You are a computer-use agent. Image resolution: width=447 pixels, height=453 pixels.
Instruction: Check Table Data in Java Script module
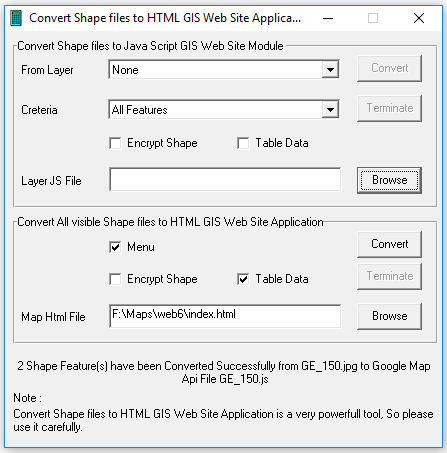pos(243,144)
